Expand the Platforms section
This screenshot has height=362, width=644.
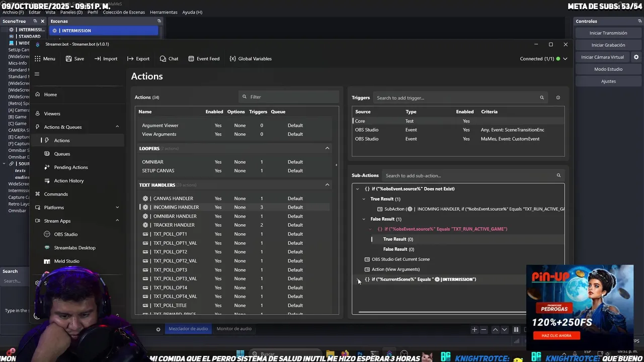pyautogui.click(x=117, y=208)
